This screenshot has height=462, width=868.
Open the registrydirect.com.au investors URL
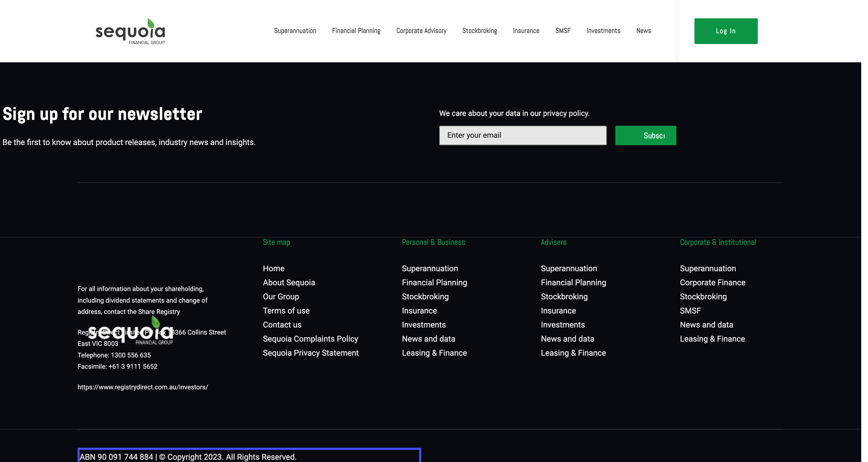(x=143, y=387)
